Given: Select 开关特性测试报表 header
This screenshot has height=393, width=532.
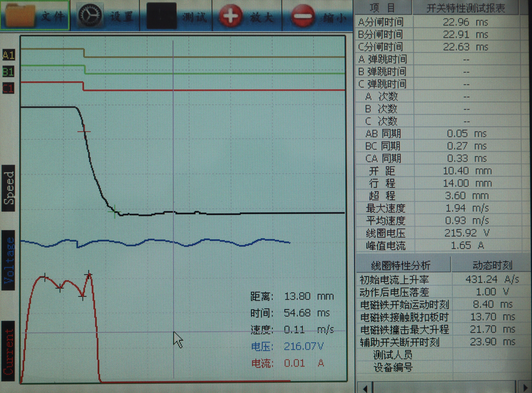Looking at the screenshot, I should coord(465,8).
